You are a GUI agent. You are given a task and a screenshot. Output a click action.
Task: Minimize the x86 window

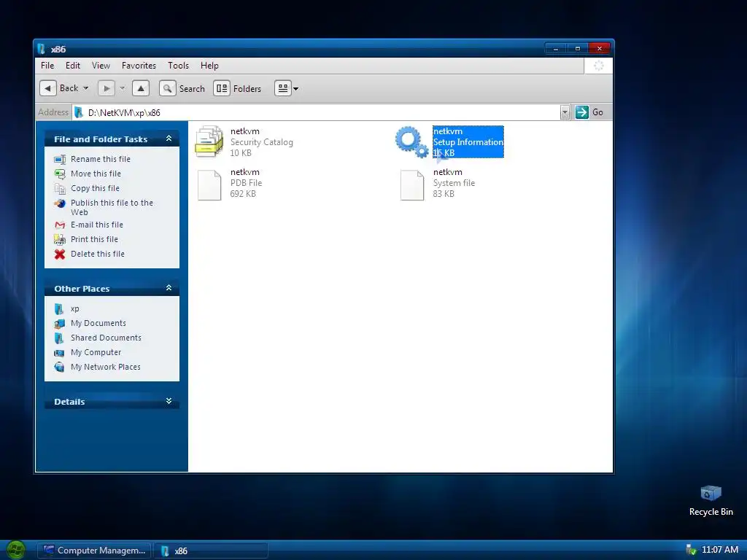555,49
